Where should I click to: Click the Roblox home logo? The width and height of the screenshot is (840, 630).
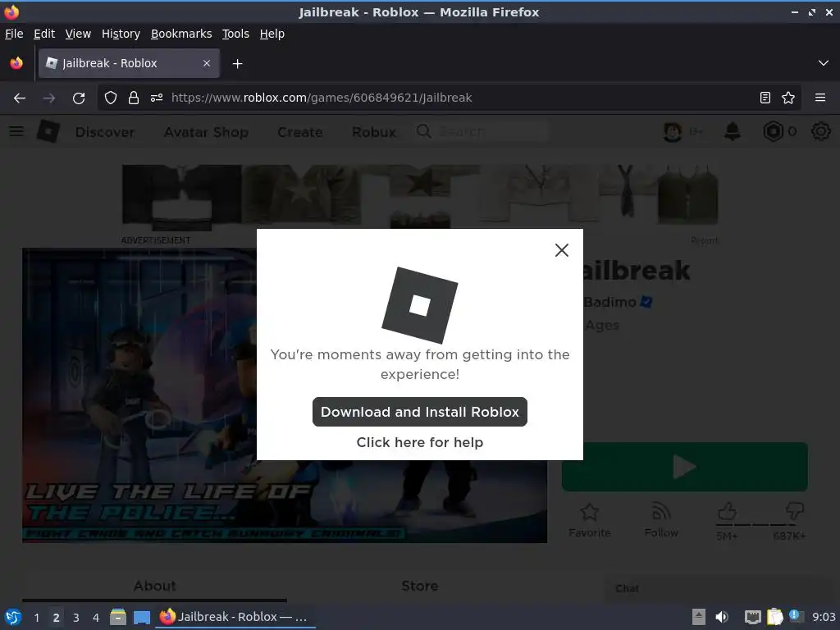48,131
